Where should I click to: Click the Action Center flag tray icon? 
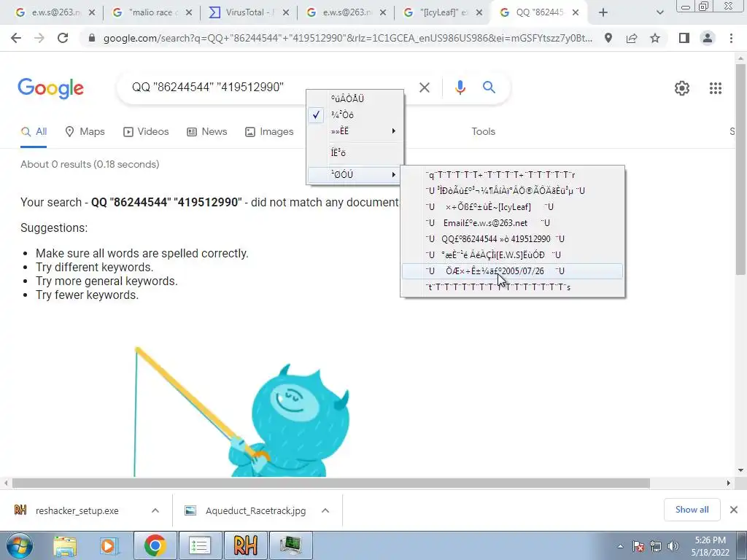638,546
